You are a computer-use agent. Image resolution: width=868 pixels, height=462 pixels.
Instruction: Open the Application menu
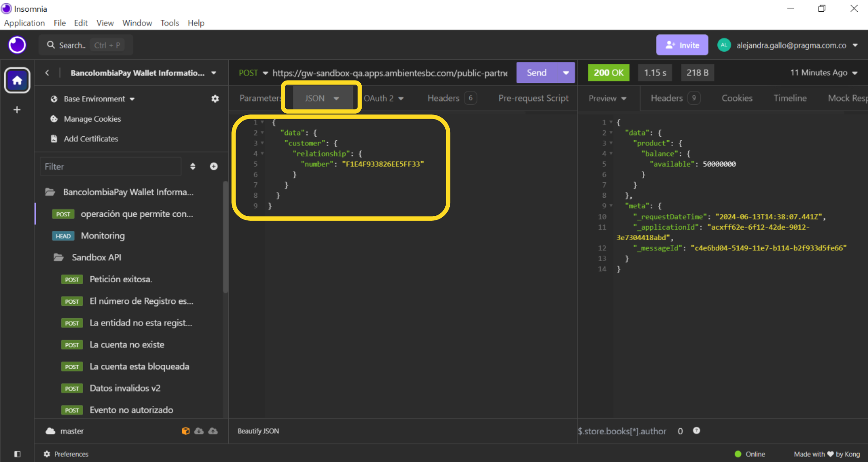pyautogui.click(x=24, y=23)
